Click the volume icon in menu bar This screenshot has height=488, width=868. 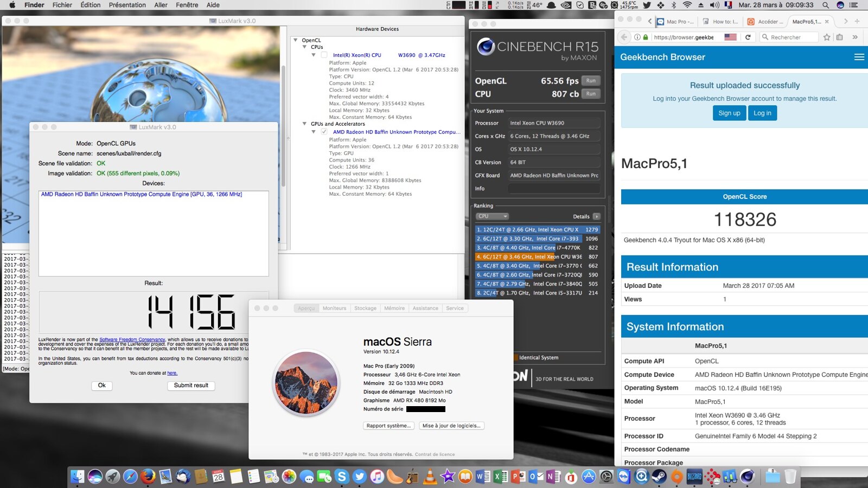(714, 5)
